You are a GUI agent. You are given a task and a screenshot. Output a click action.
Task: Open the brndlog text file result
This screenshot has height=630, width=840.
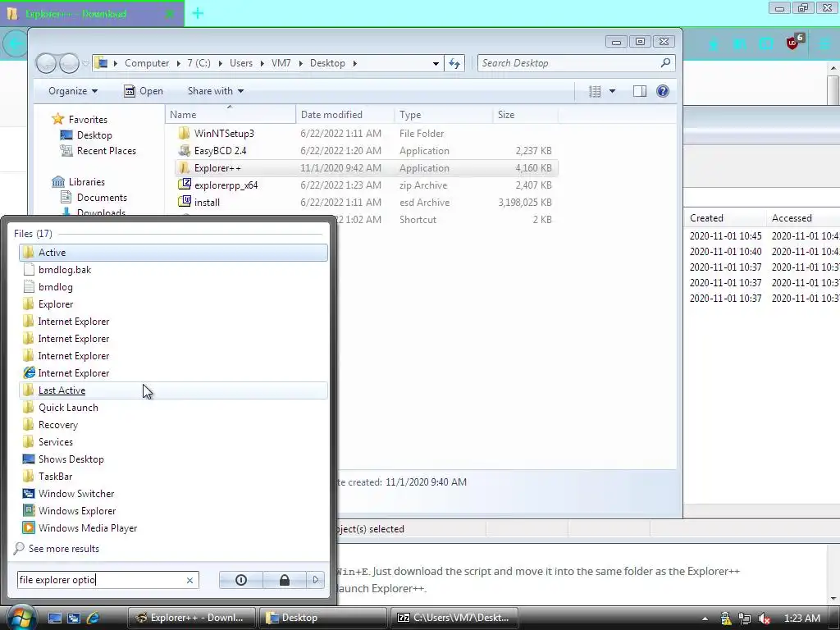point(173,286)
